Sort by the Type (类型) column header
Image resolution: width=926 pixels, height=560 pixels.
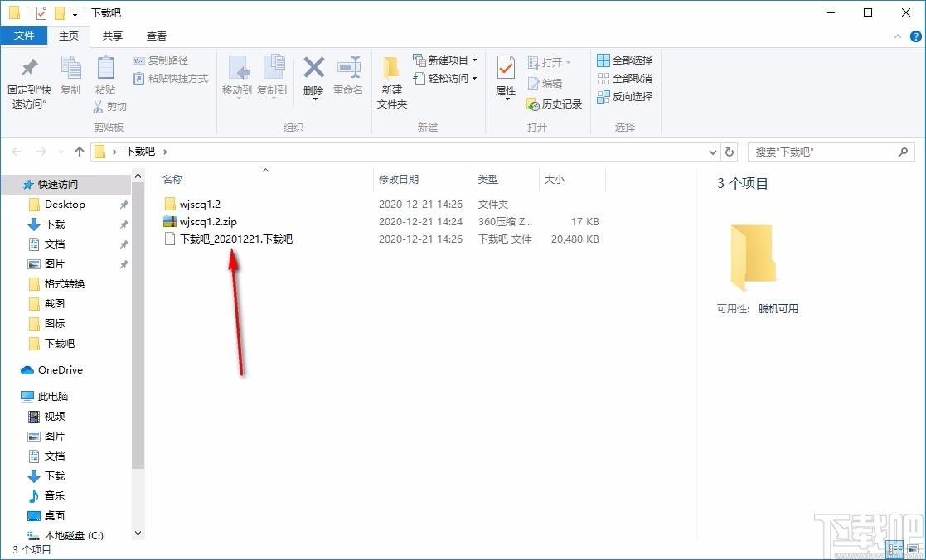pyautogui.click(x=487, y=180)
